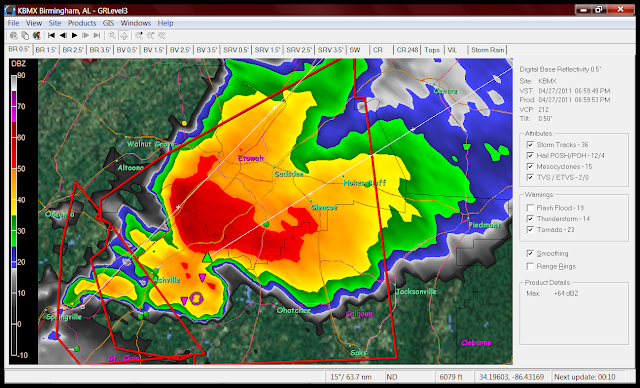
Task: Click green dot marker near Hokes Bluff
Action: [367, 184]
